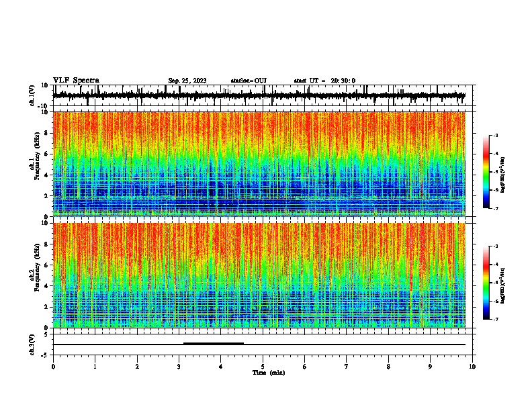Click the "-3" label on ch.1 colorbar

click(496, 135)
